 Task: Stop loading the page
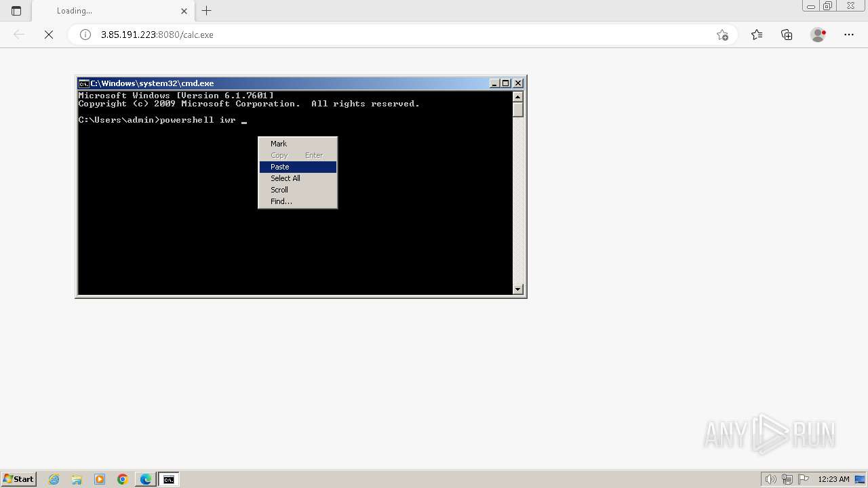(49, 35)
